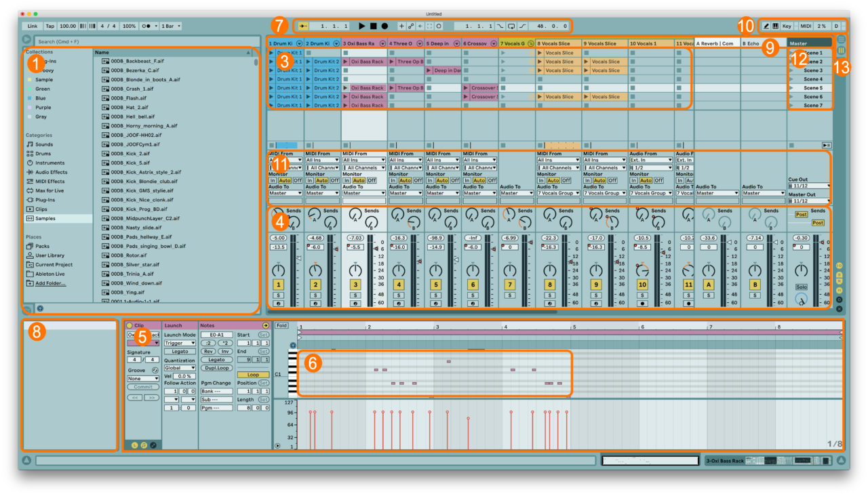
Task: Toggle Legato in the Launch panel
Action: [x=180, y=352]
